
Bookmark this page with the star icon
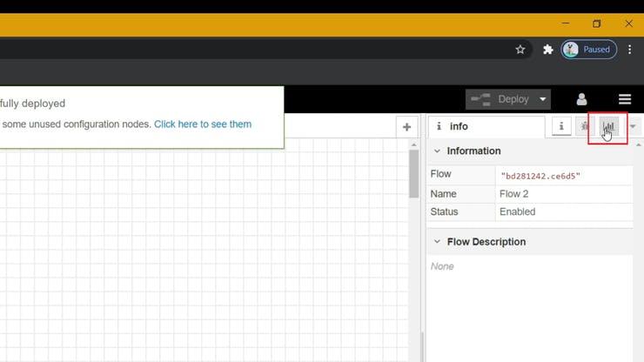pyautogui.click(x=520, y=50)
